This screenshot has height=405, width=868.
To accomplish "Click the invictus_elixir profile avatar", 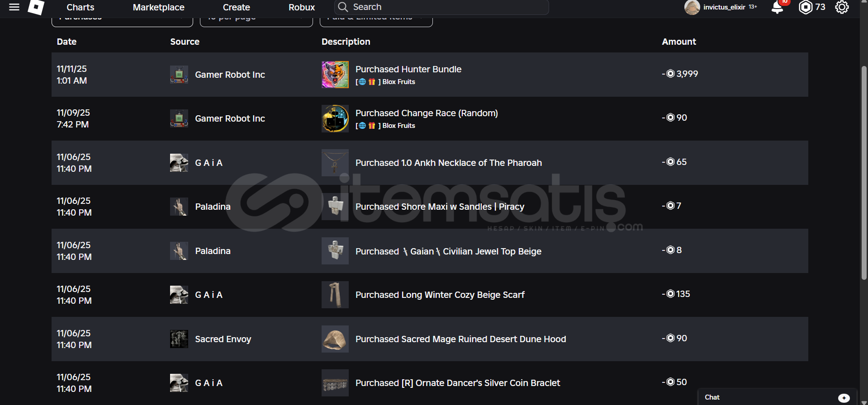I will click(x=692, y=7).
